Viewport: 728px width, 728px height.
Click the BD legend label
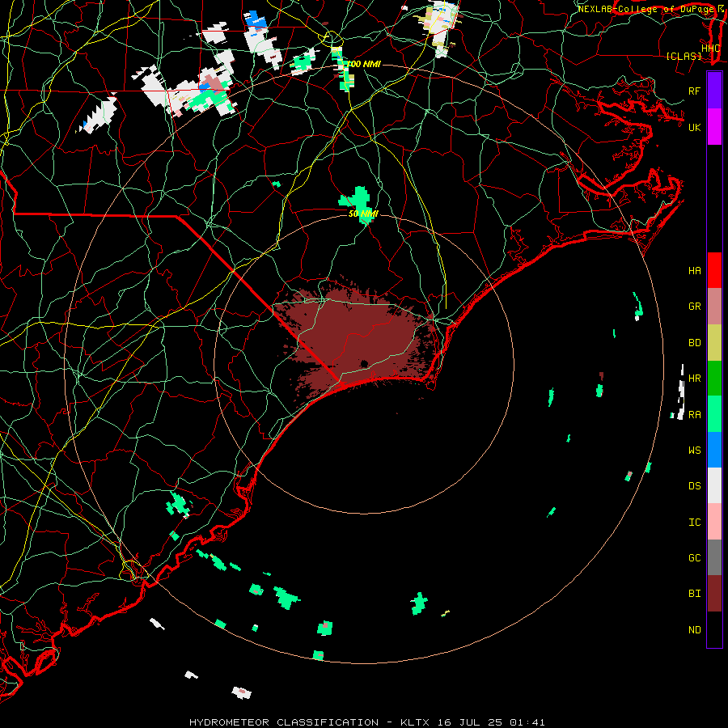tap(694, 343)
